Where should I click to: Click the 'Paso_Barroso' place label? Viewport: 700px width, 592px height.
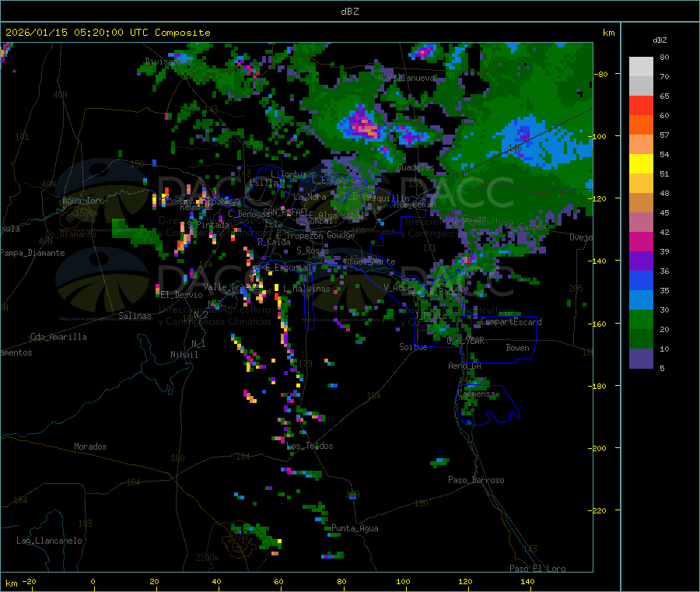click(476, 480)
